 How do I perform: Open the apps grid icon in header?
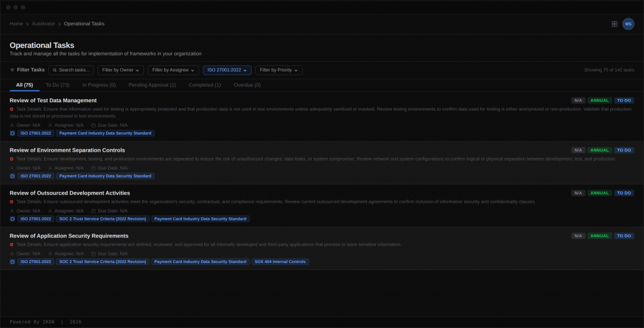tap(614, 24)
